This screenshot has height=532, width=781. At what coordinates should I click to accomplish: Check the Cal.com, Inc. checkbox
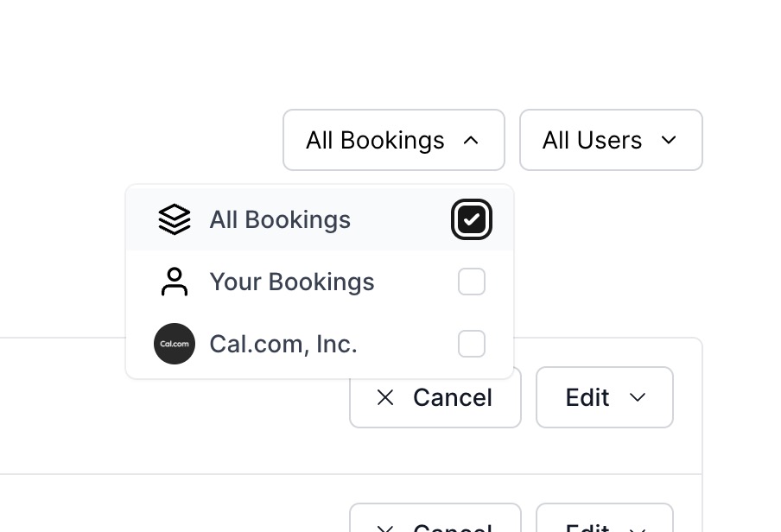[x=472, y=344]
